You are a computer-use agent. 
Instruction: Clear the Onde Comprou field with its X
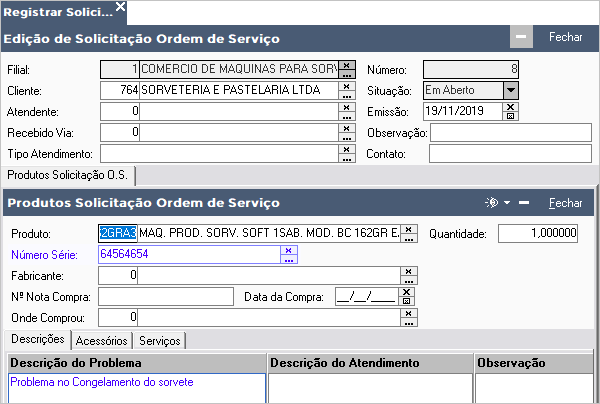coord(409,313)
